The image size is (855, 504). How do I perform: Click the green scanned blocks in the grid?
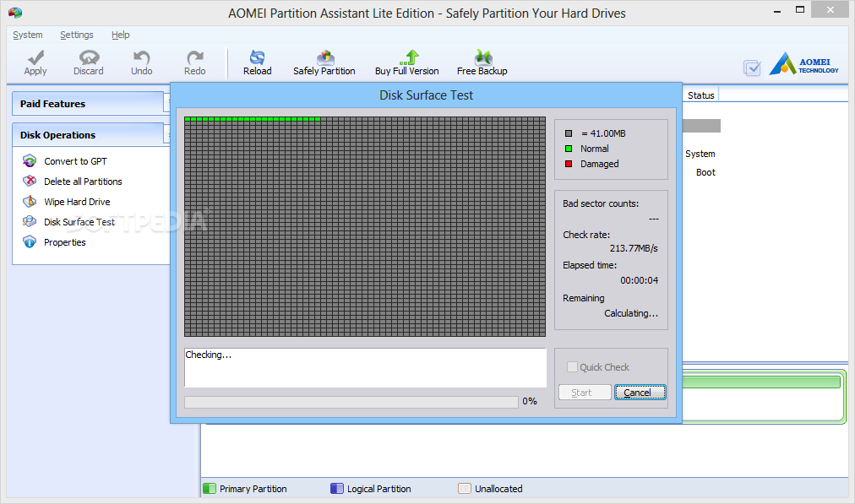[253, 119]
